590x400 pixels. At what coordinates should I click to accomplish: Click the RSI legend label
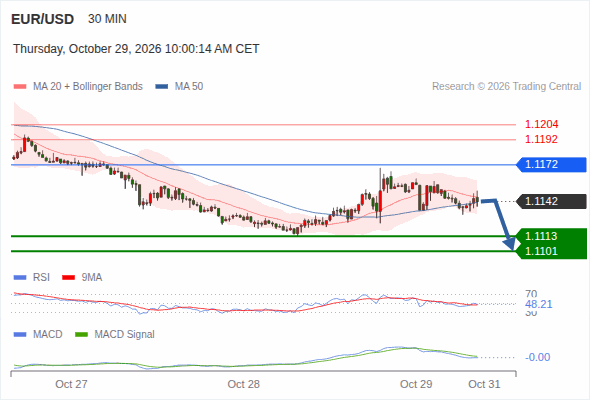41,278
